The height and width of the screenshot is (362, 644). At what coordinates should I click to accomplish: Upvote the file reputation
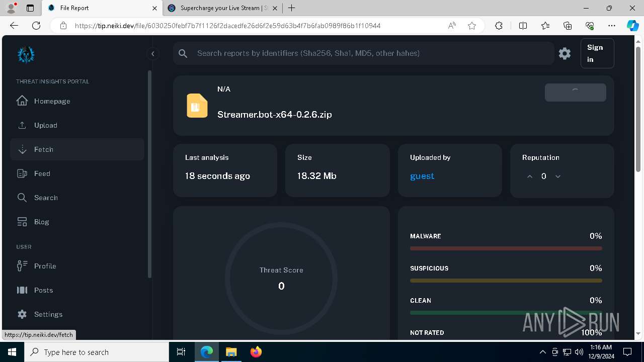pos(530,176)
